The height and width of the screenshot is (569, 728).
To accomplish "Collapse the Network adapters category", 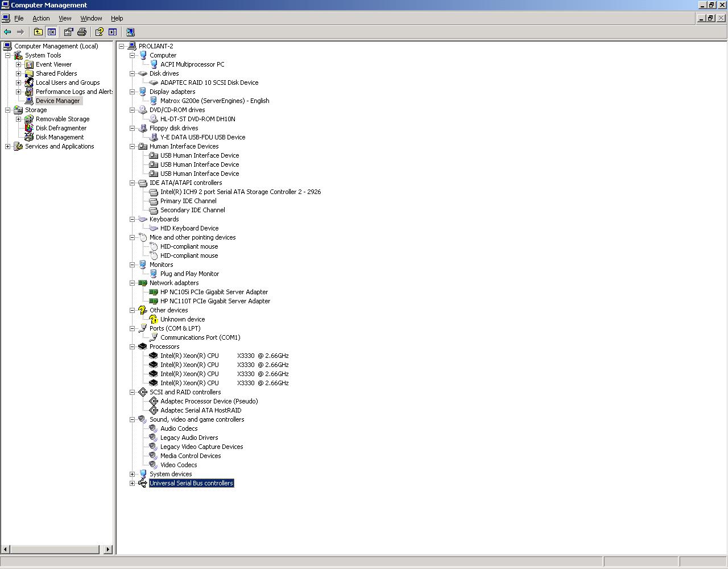I will click(133, 283).
